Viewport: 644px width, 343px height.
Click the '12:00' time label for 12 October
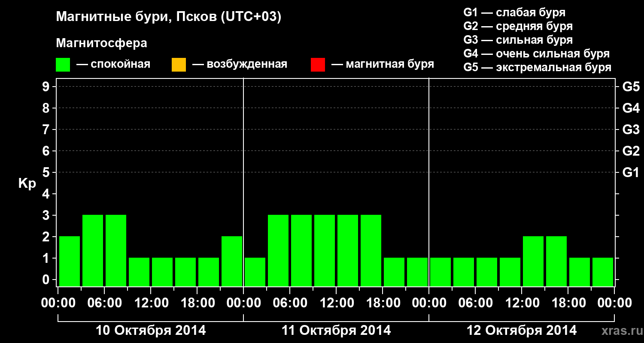(x=522, y=303)
